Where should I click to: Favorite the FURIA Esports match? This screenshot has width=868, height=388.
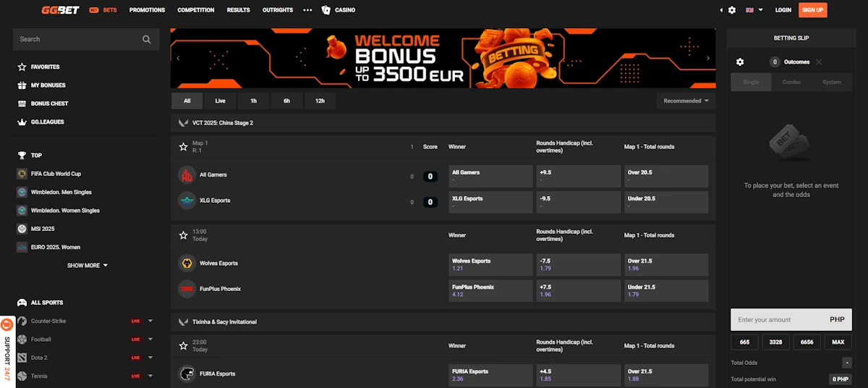click(x=183, y=346)
